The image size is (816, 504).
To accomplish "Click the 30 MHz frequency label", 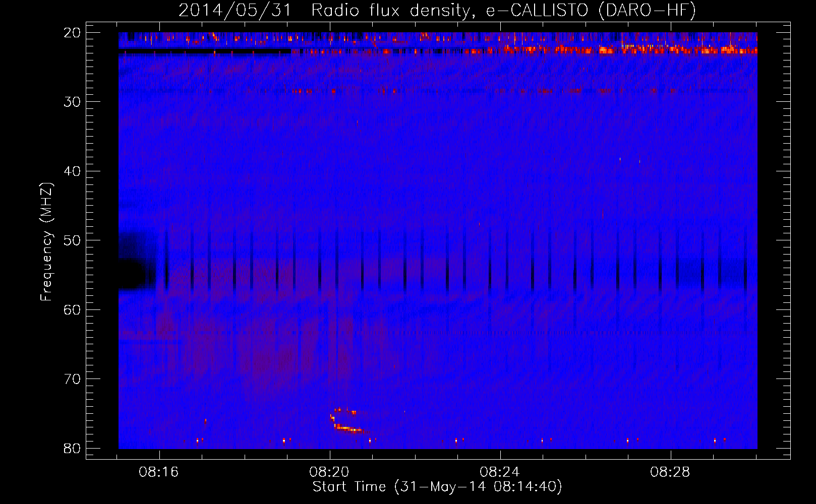I will [x=72, y=102].
